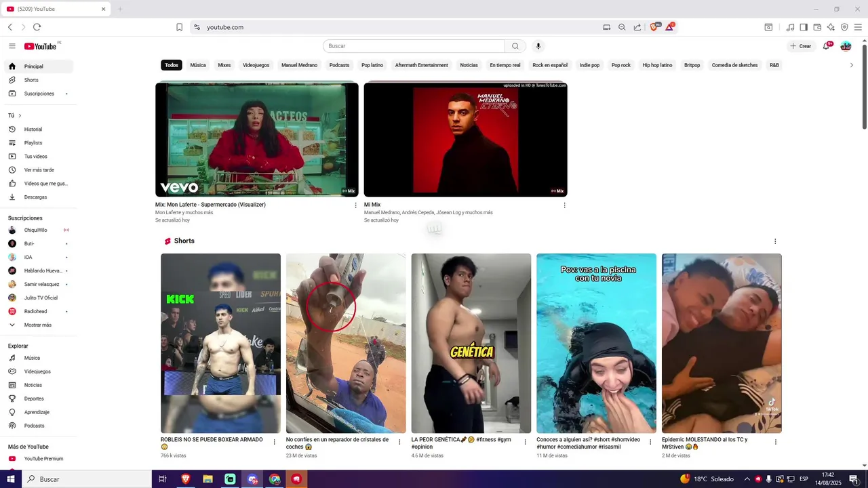The width and height of the screenshot is (868, 488).
Task: Open the YouTube hamburger guide menu
Action: [12, 46]
